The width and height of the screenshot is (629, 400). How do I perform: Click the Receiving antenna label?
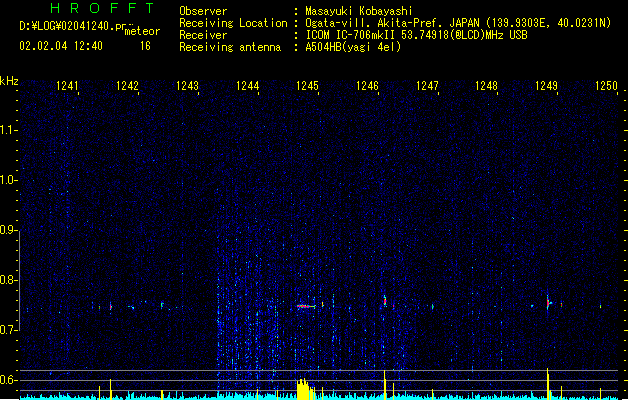click(230, 47)
